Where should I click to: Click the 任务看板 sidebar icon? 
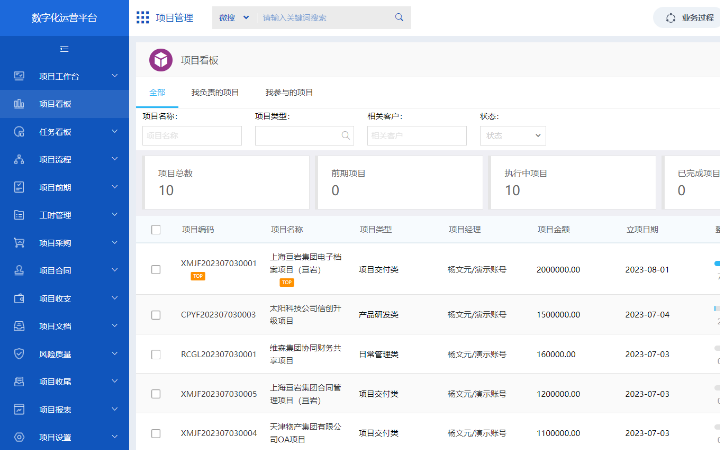click(19, 132)
